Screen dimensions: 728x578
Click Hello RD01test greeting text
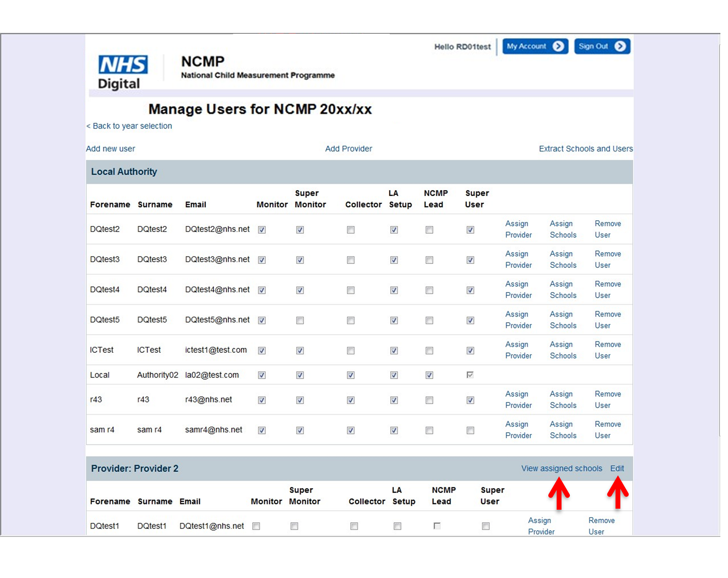[x=462, y=47]
